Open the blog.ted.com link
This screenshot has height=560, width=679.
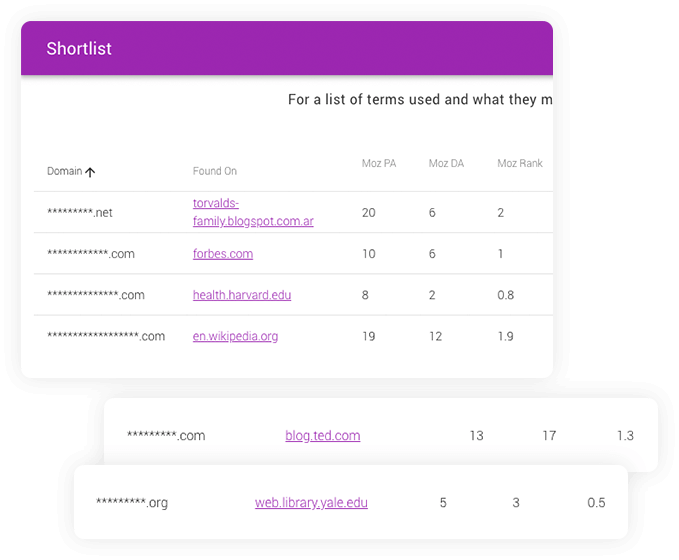323,435
